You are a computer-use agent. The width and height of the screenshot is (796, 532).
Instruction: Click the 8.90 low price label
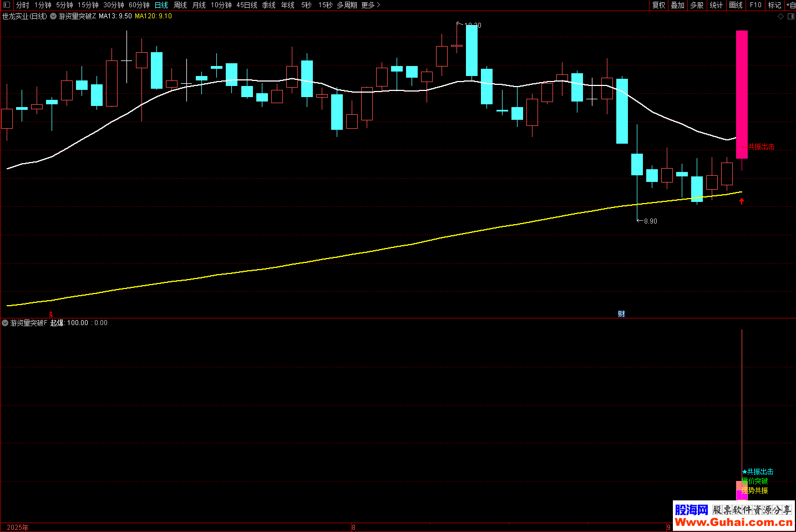(650, 221)
